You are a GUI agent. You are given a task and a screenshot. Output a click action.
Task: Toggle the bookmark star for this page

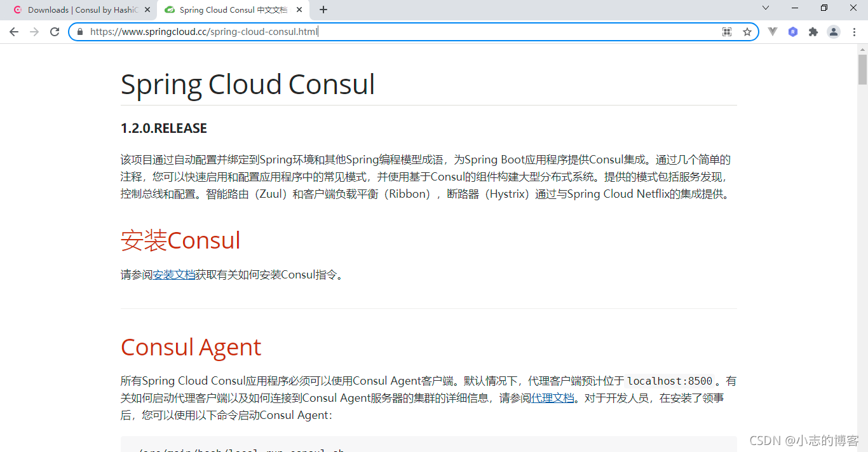pyautogui.click(x=747, y=31)
